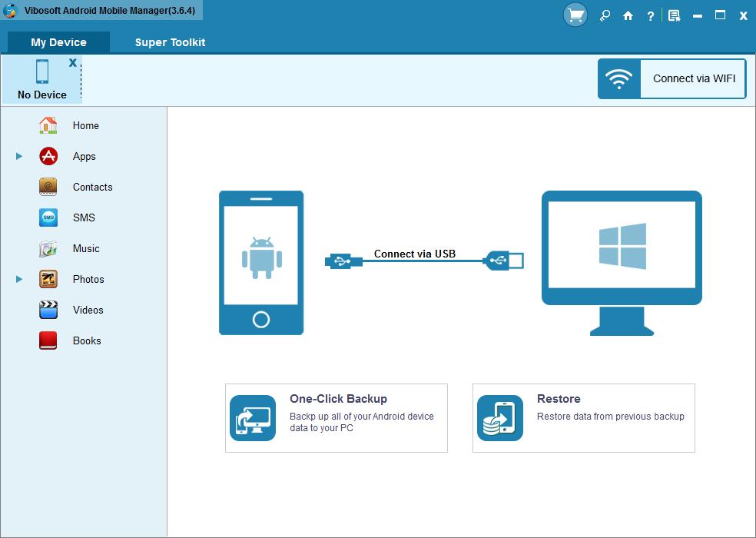Click the One-Click Backup computer icon
The image size is (756, 538).
coord(253,418)
